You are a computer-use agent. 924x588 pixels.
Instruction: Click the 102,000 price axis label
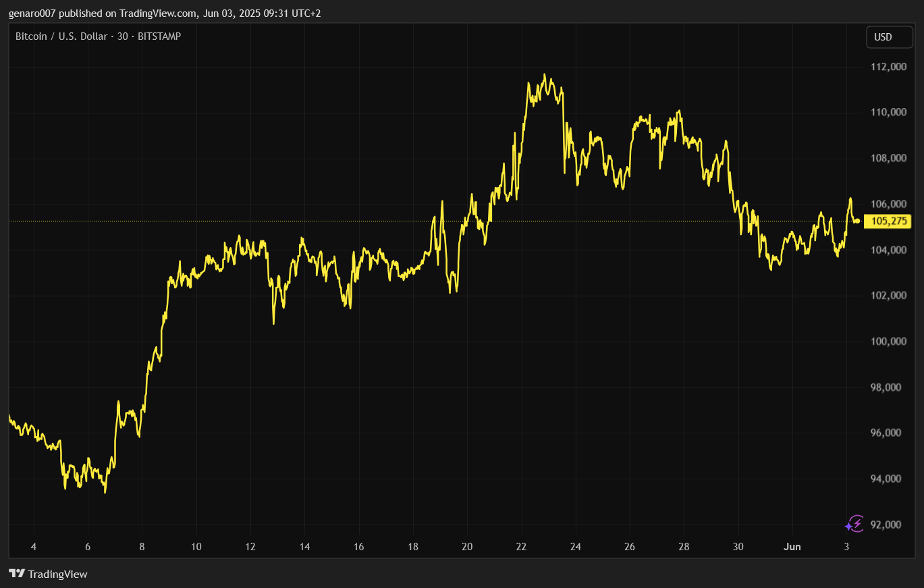[888, 296]
